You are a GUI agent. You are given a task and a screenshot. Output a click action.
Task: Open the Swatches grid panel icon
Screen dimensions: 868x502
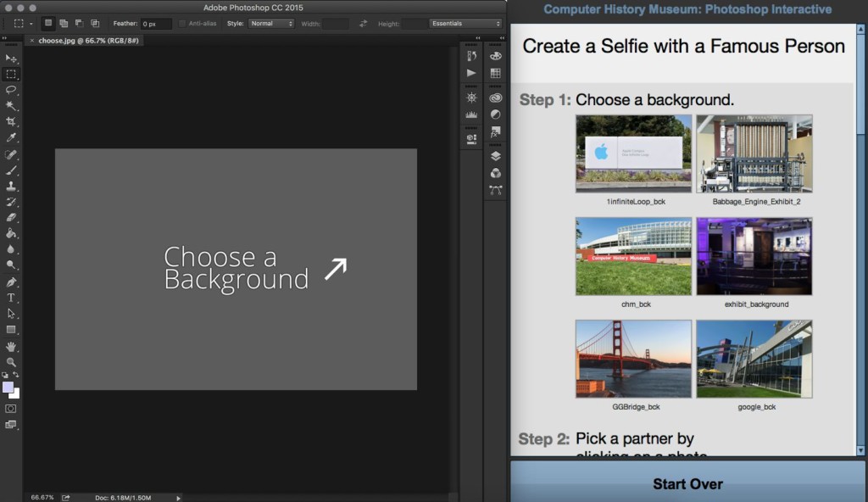(495, 73)
